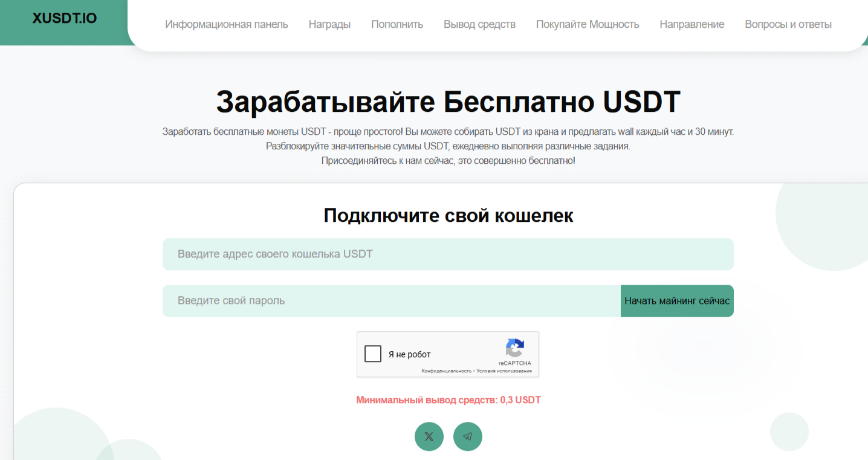Select the Пополнить menu item
This screenshot has width=868, height=460.
397,25
